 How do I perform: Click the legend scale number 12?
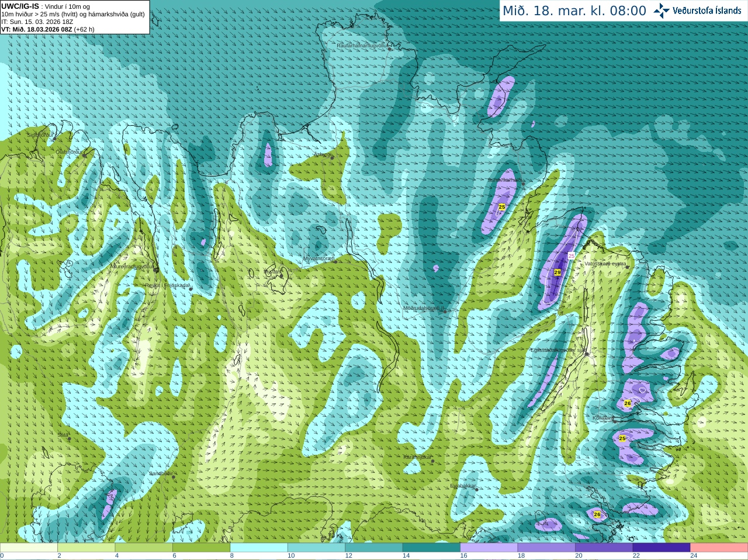tap(348, 556)
